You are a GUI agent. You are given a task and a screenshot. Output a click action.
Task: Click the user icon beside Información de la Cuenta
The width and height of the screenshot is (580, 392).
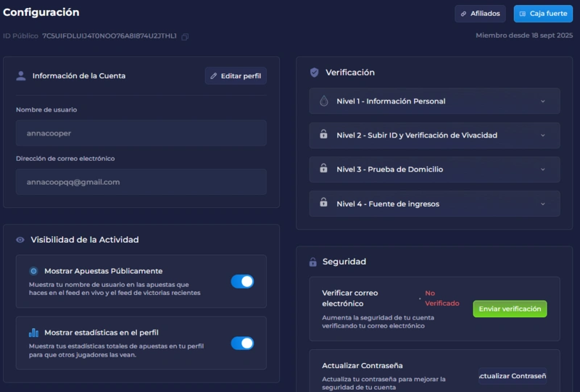tap(21, 75)
